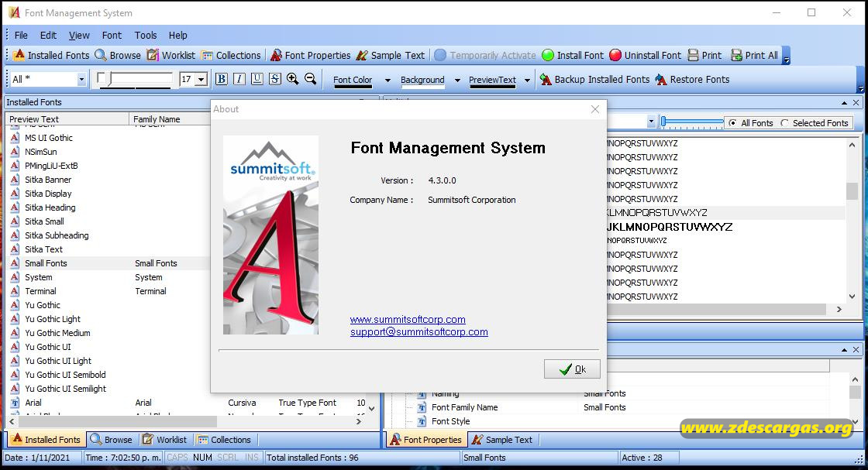Click the preview size slider near All Fonts
The image size is (868, 470).
(692, 122)
